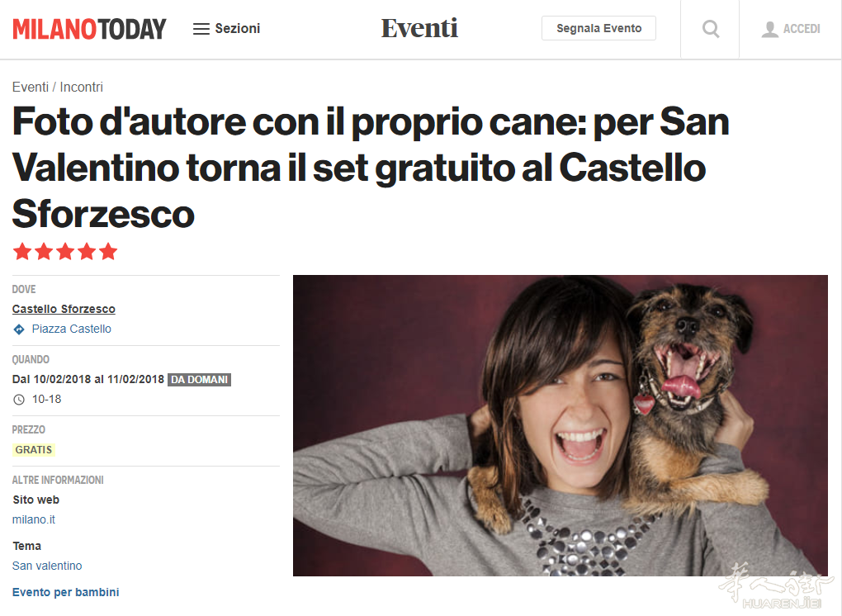This screenshot has width=842, height=616.
Task: Open the Eventi breadcrumb link
Action: [x=30, y=87]
